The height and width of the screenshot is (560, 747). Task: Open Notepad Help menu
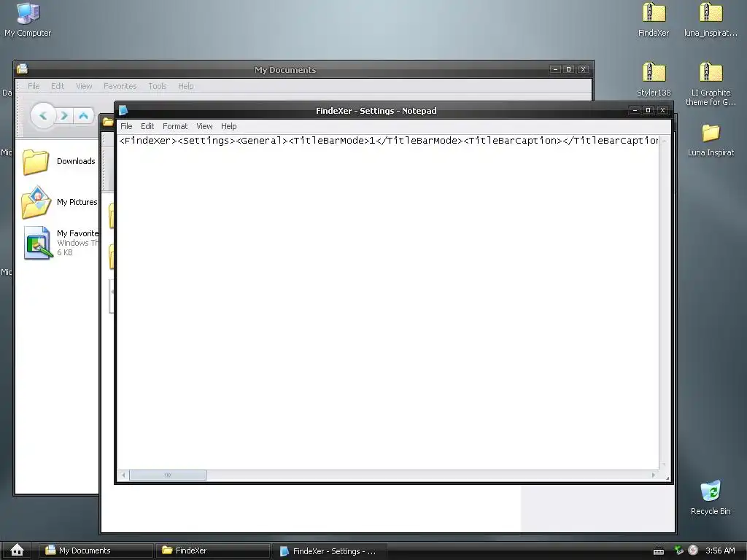point(228,126)
